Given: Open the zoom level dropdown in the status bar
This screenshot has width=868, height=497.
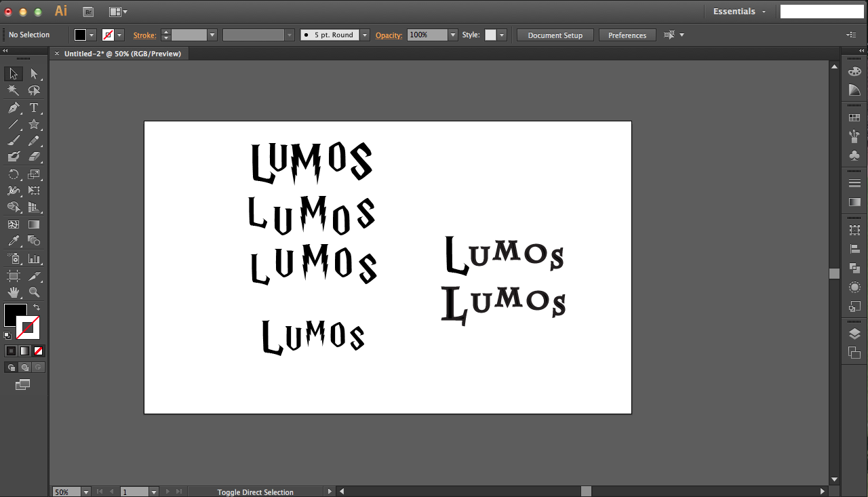Looking at the screenshot, I should pyautogui.click(x=86, y=492).
